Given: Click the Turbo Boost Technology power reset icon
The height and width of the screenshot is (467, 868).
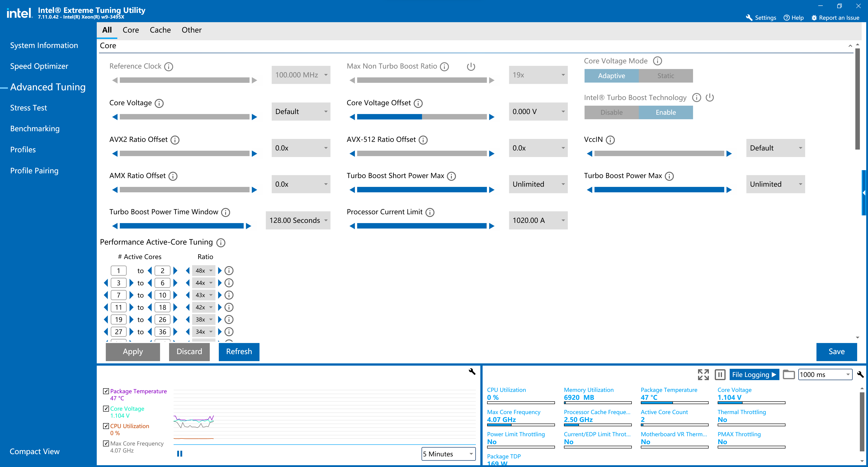Looking at the screenshot, I should (710, 98).
